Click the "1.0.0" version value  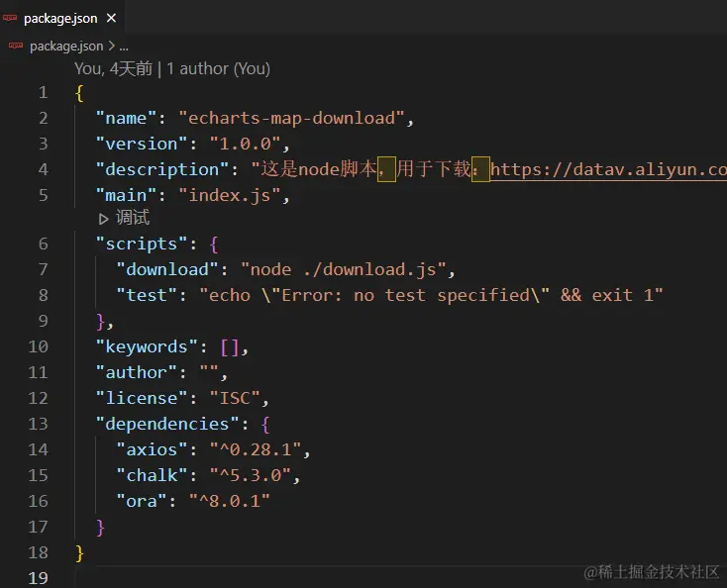point(245,144)
